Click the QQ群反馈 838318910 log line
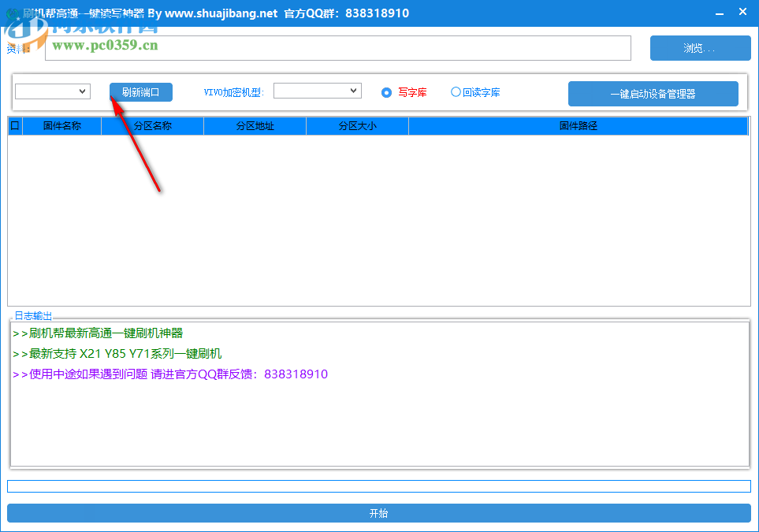Viewport: 759px width, 532px height. pos(170,374)
